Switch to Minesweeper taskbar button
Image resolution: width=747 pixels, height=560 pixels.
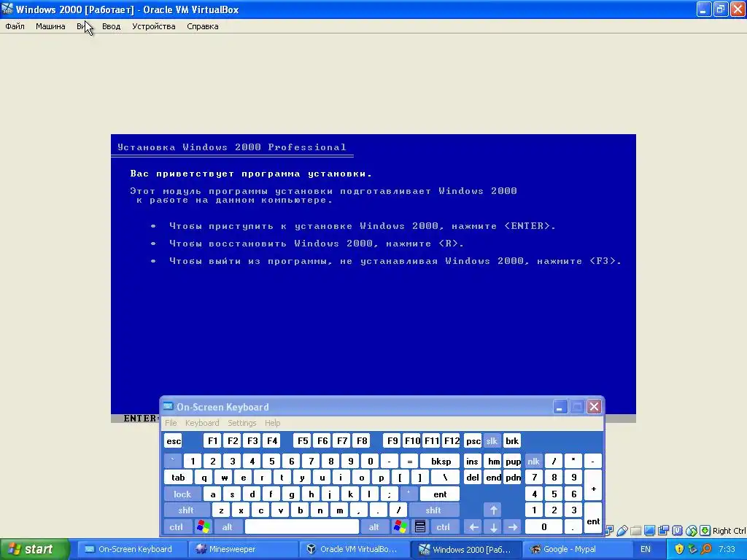pos(243,549)
